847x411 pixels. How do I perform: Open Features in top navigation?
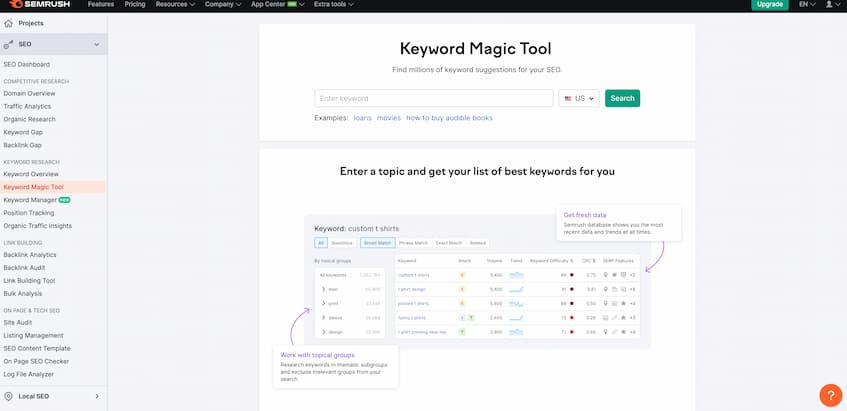pos(101,4)
